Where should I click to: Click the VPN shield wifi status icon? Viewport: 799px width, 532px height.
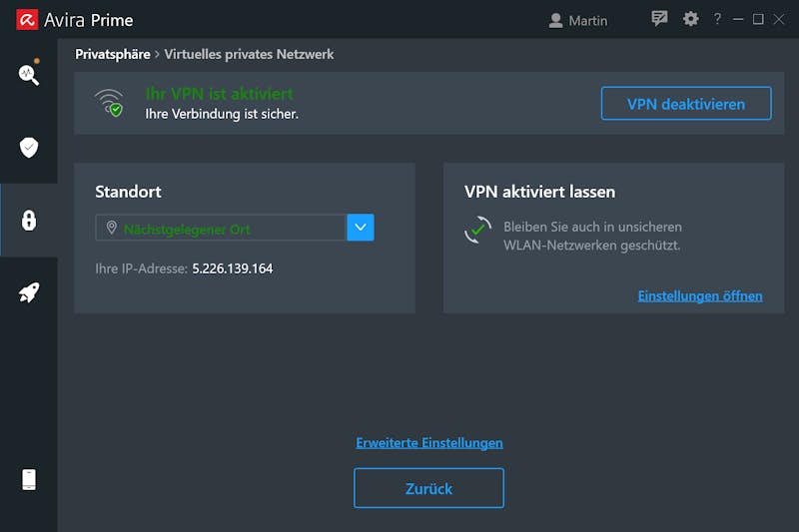[x=109, y=103]
